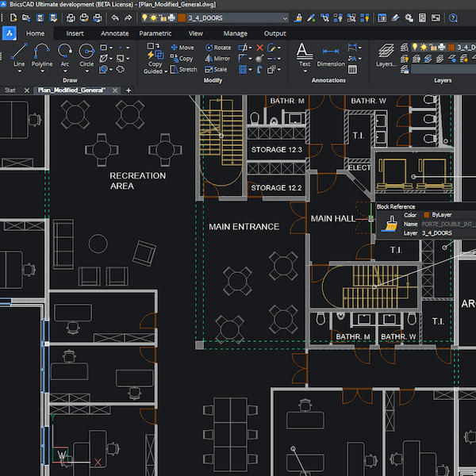Expand the Copy Guided dropdown arrow
The image size is (476, 476).
[167, 71]
